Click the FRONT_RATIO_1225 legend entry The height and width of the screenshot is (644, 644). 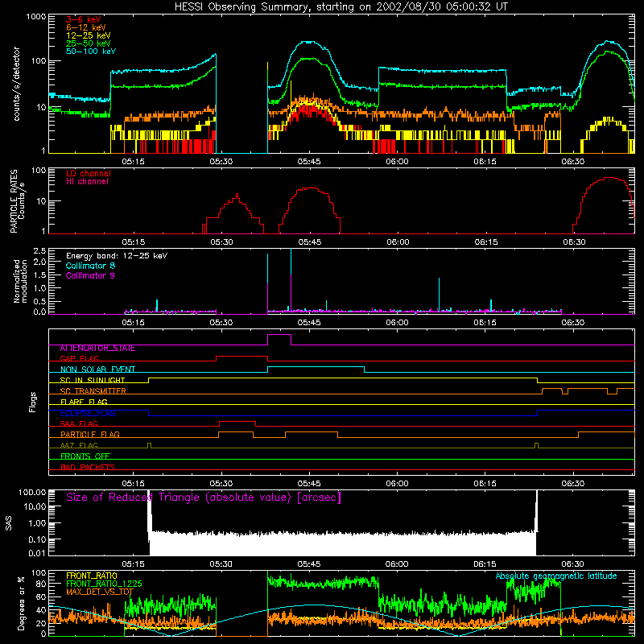click(x=104, y=584)
